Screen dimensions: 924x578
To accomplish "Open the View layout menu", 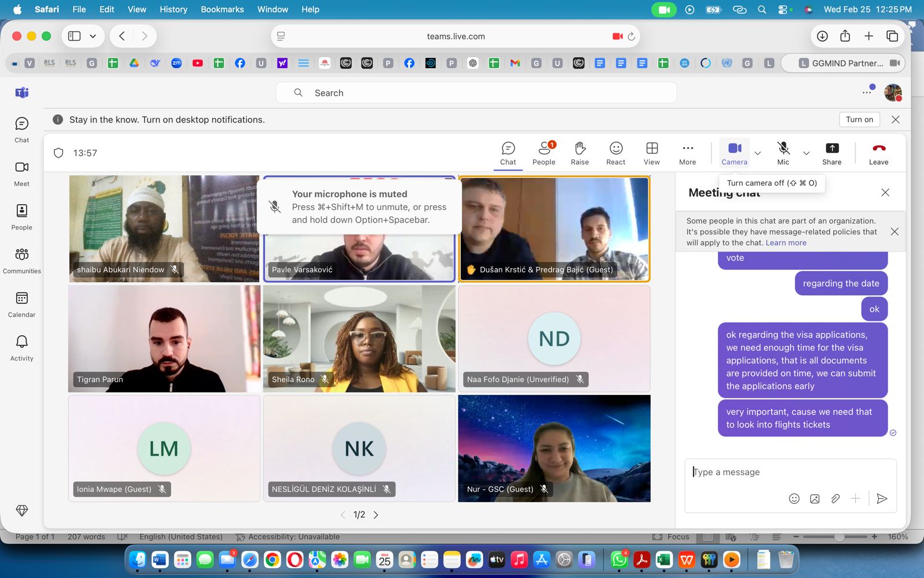I will pos(651,153).
